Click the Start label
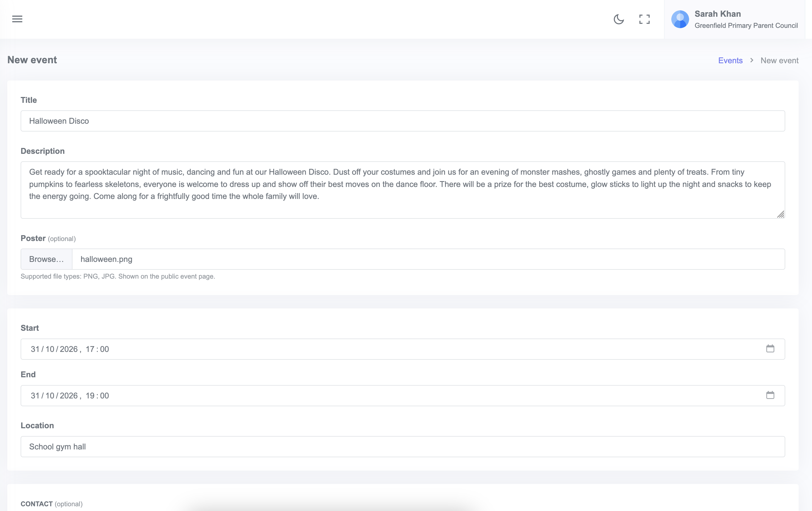The width and height of the screenshot is (812, 511). (30, 328)
